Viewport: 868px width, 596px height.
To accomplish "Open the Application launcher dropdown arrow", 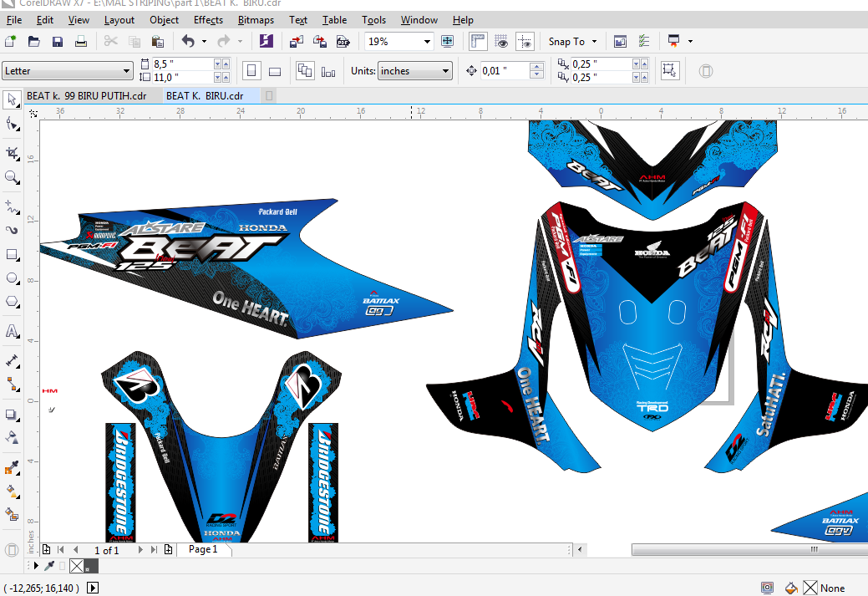I will [x=690, y=42].
